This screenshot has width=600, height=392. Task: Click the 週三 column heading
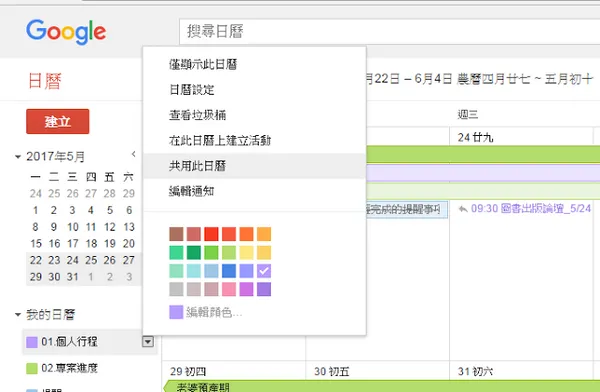click(468, 114)
